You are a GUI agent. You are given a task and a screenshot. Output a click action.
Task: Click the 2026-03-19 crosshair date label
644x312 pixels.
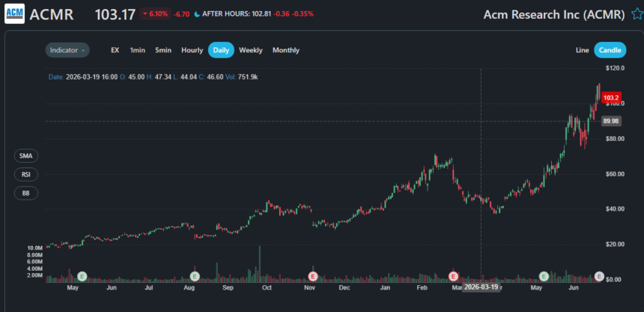[481, 287]
